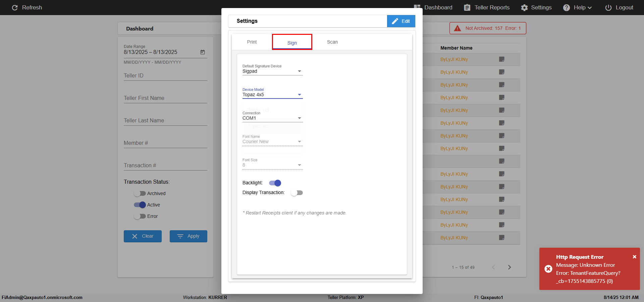Close the Http Request Error notification
Image resolution: width=644 pixels, height=302 pixels.
[x=634, y=257]
